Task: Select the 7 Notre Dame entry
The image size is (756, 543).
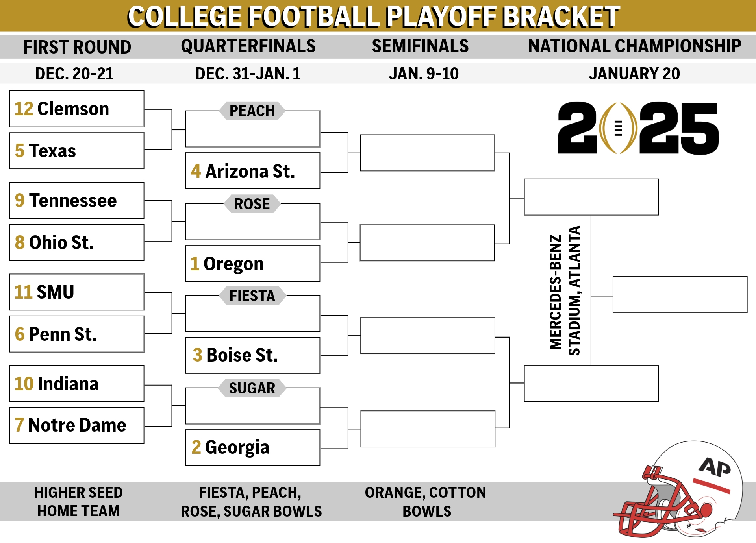Action: [77, 425]
